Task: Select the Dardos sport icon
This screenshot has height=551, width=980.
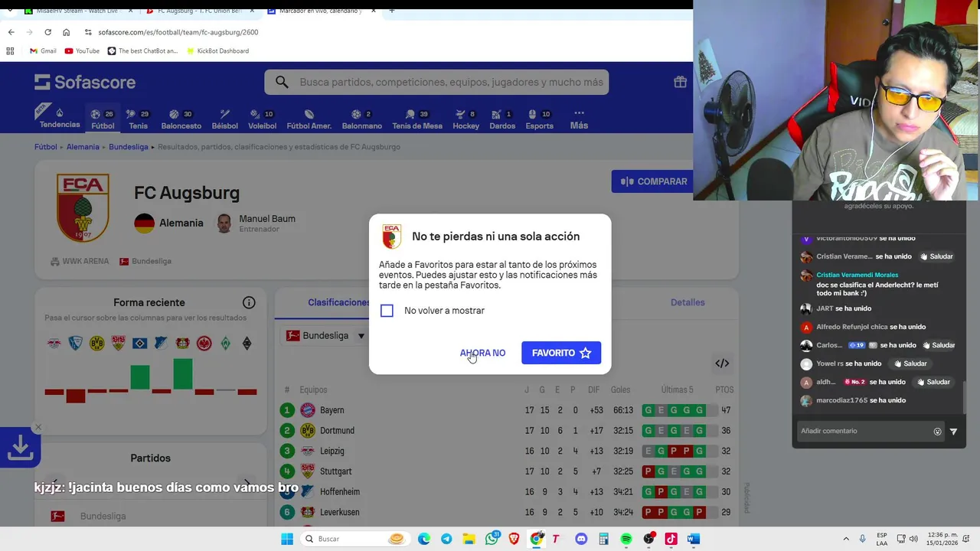Action: click(502, 119)
